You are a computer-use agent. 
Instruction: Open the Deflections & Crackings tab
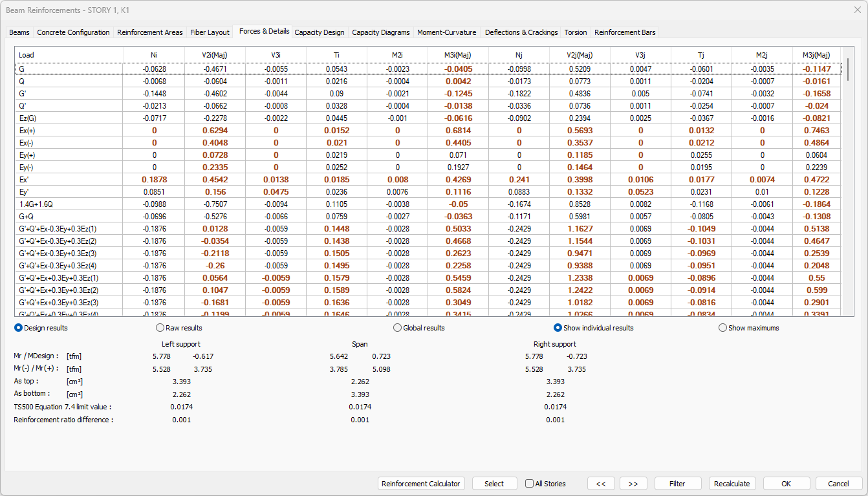pos(521,32)
